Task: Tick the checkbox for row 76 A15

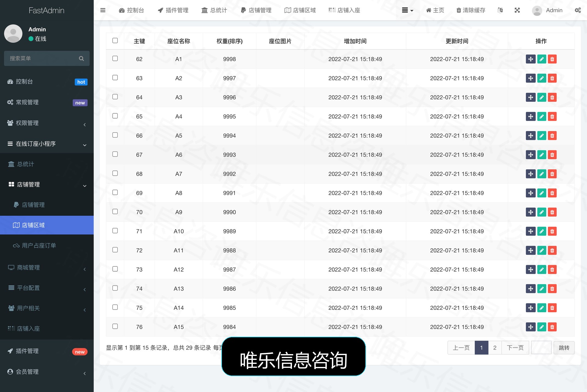Action: click(115, 326)
